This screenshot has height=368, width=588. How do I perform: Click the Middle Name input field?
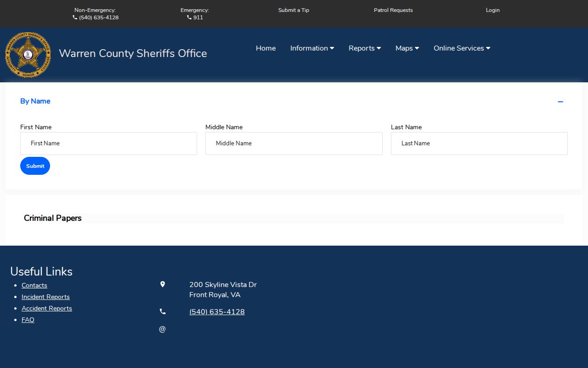[294, 144]
